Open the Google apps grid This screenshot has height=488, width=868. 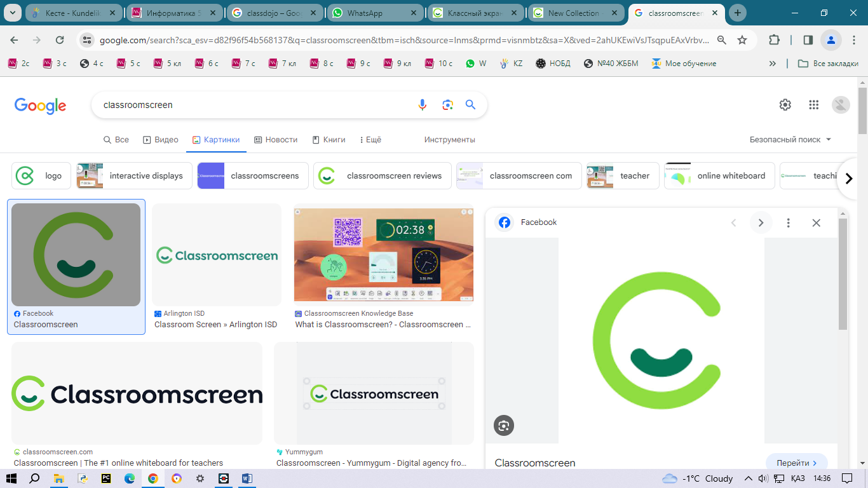click(x=813, y=105)
